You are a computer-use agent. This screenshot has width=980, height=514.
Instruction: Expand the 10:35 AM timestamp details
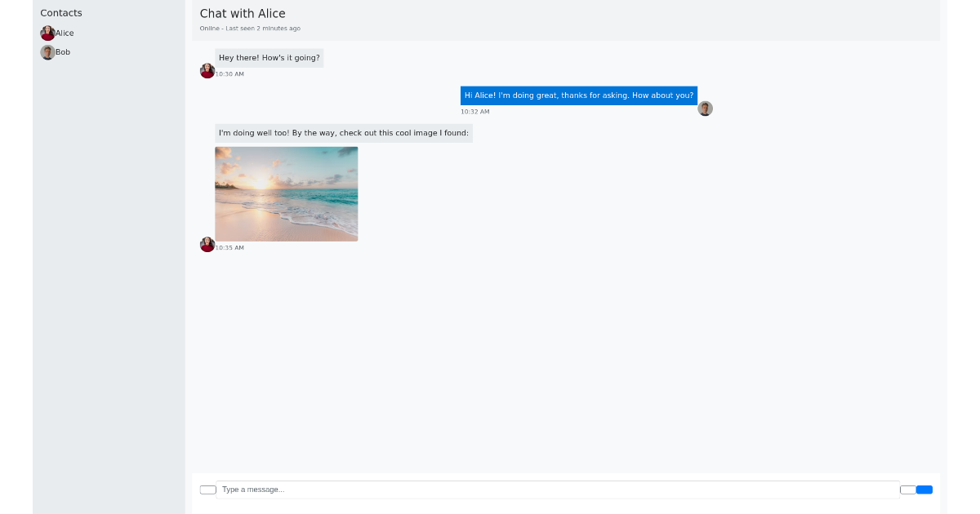click(x=229, y=247)
